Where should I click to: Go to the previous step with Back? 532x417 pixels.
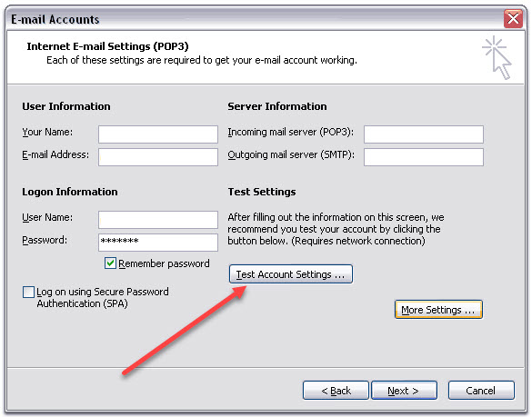(336, 391)
